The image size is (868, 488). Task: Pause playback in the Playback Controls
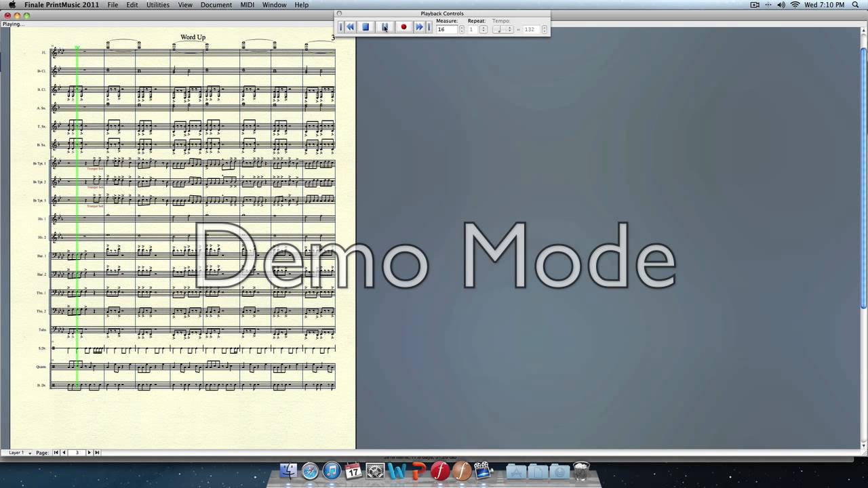click(384, 27)
